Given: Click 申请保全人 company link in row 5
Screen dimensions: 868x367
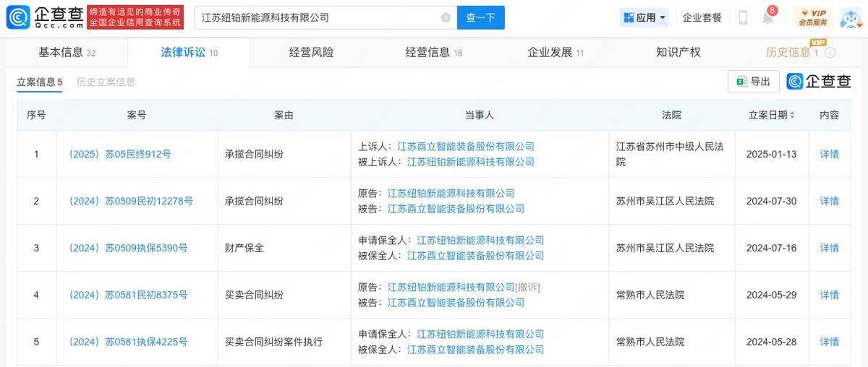Looking at the screenshot, I should (480, 334).
